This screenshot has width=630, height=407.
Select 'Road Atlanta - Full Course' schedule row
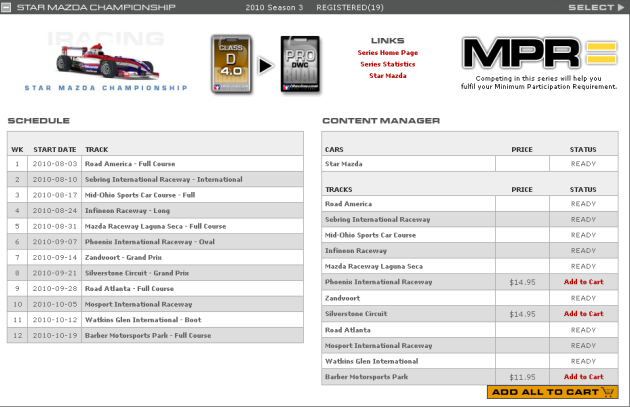pyautogui.click(x=155, y=289)
